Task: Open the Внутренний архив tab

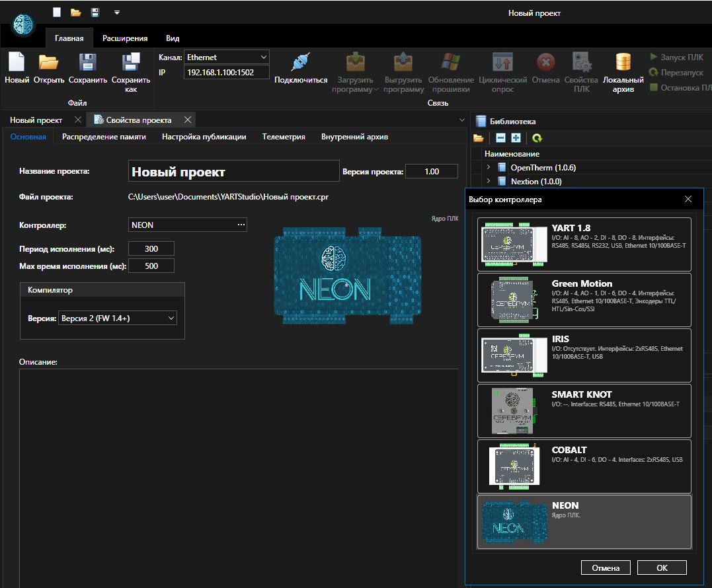Action: (x=354, y=137)
